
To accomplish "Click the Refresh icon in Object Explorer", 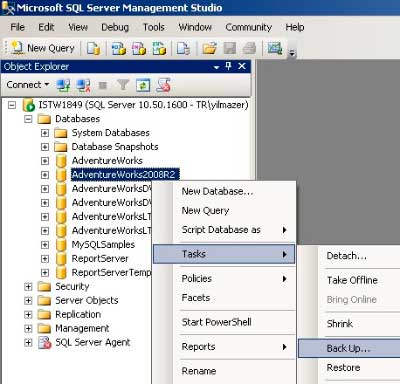I will (143, 85).
